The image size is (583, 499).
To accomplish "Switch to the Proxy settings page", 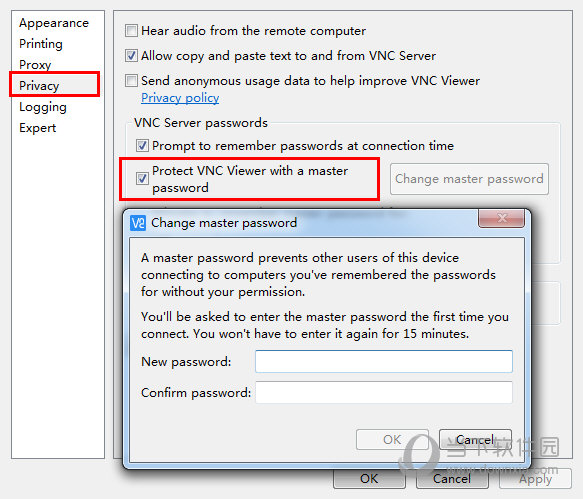I will [x=35, y=65].
